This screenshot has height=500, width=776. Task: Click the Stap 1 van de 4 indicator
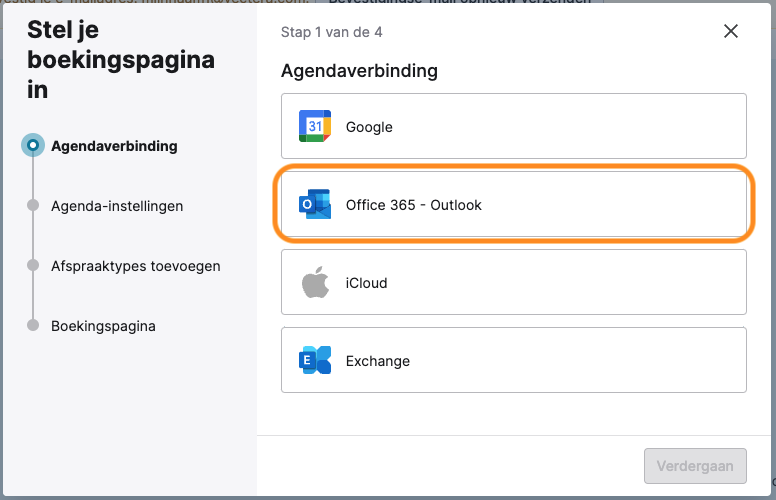(332, 32)
